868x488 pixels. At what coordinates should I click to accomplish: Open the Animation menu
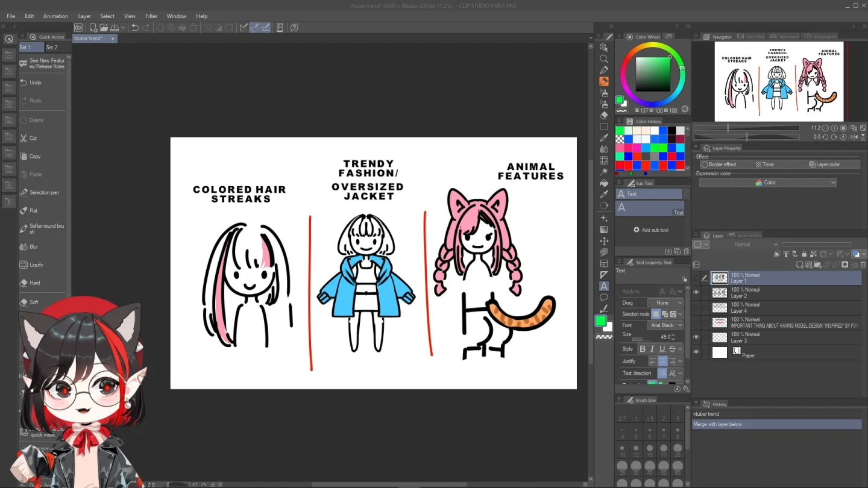coord(55,16)
